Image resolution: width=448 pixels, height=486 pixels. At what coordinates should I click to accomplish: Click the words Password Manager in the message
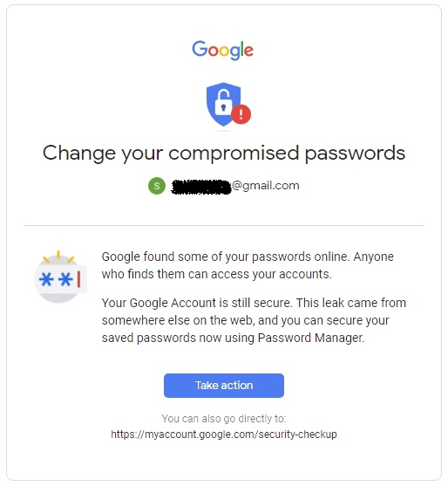[x=311, y=338]
